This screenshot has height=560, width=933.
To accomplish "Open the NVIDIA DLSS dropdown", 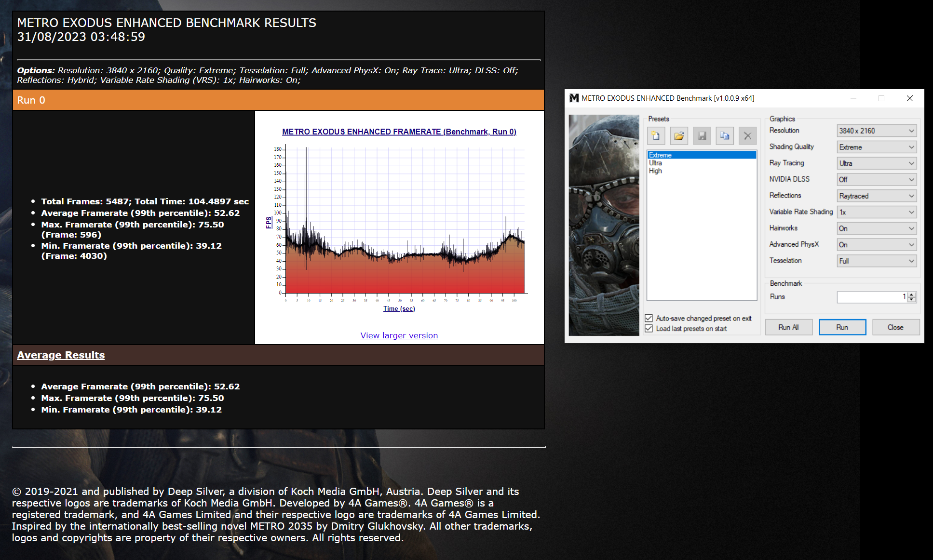I will [x=877, y=180].
